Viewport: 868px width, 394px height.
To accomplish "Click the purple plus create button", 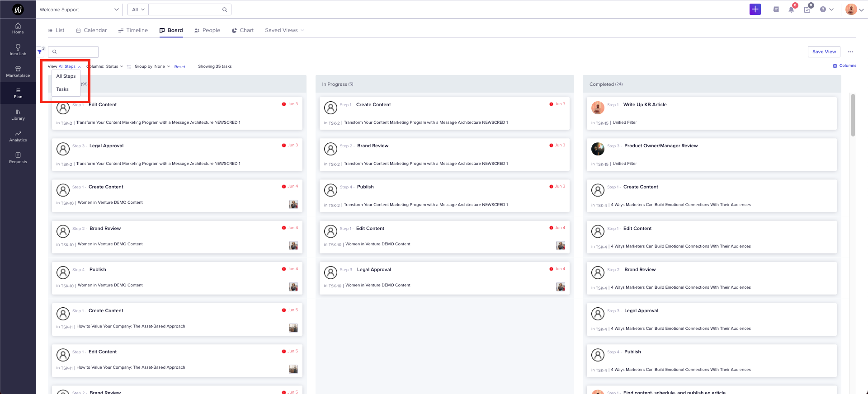I will [x=755, y=9].
